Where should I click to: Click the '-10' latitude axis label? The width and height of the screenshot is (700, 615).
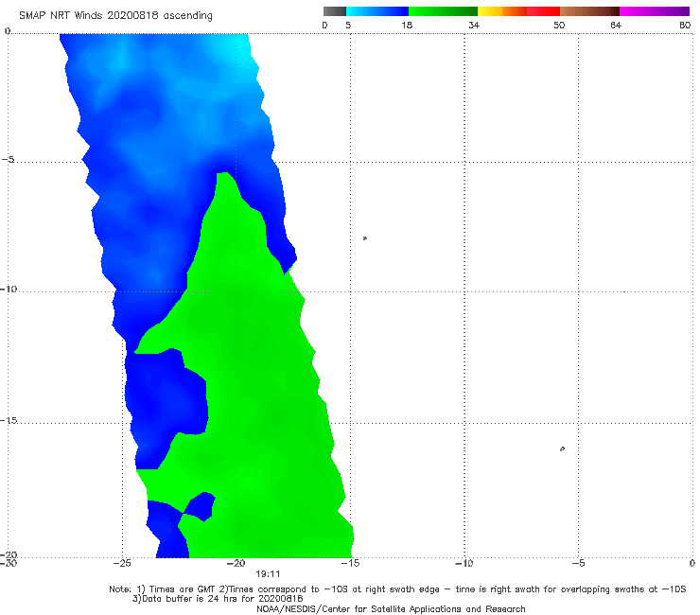[x=9, y=289]
